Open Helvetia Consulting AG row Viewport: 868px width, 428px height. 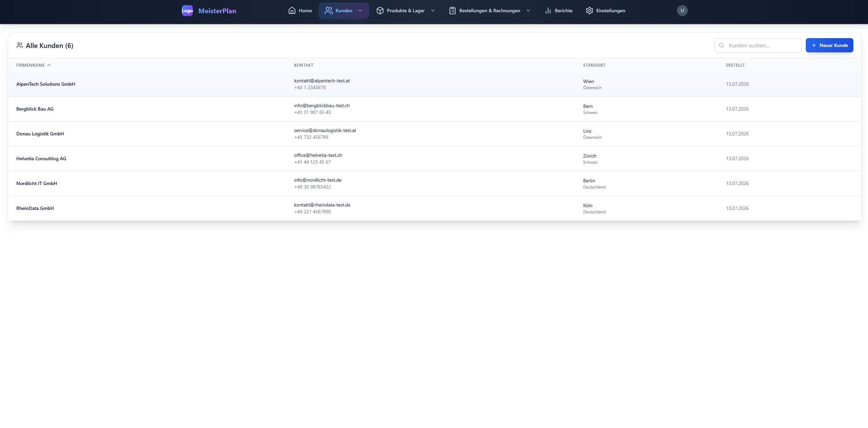435,159
